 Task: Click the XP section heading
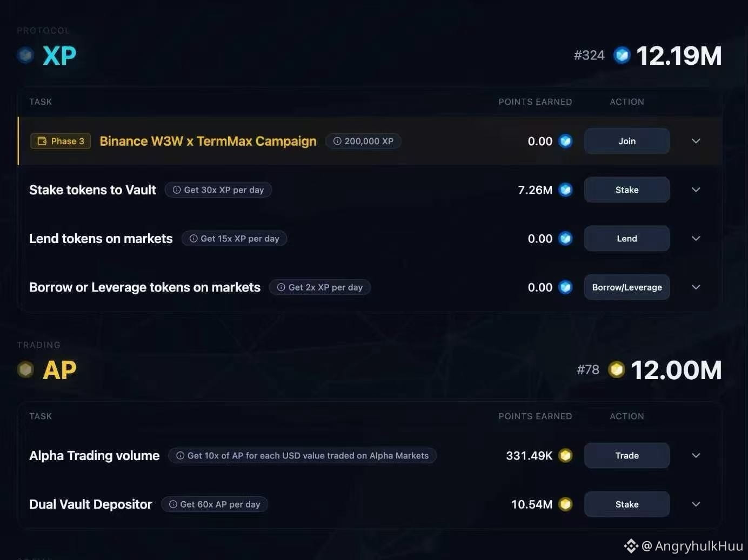click(59, 55)
